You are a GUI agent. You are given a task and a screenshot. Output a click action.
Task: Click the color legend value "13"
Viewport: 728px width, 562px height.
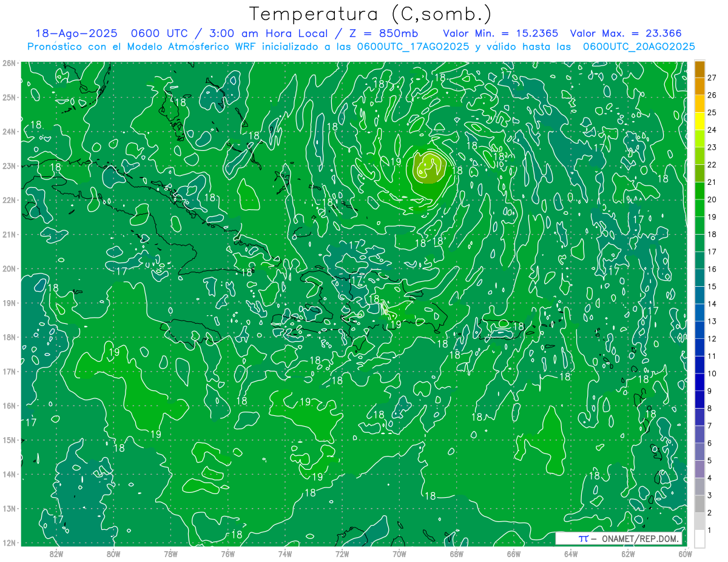[x=712, y=321]
